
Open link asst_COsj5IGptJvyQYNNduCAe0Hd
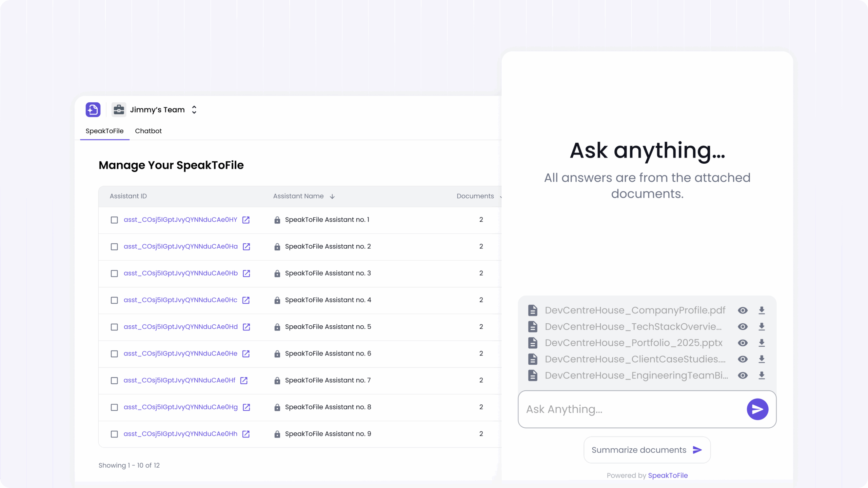181,327
